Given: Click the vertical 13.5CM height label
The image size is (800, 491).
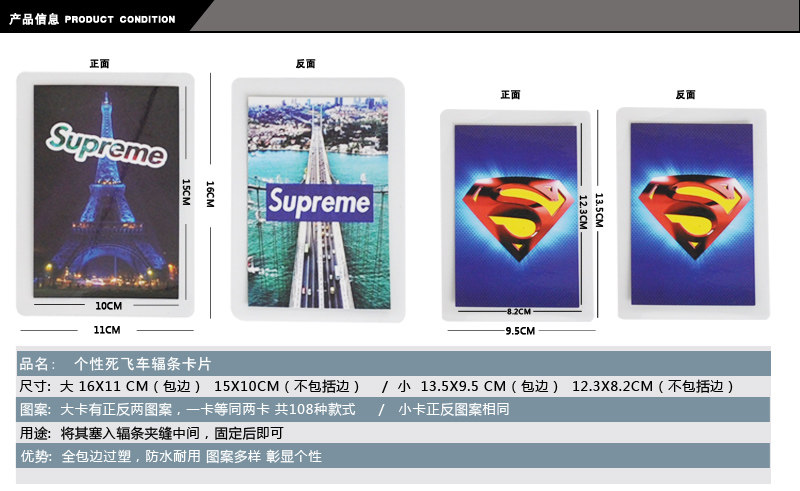Looking at the screenshot, I should coord(599,210).
